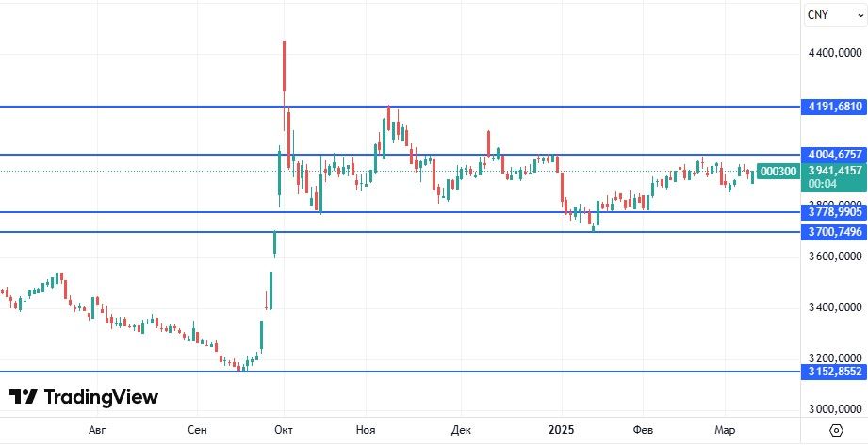Click the 3000,0000 price scale tick
This screenshot has height=447, width=868.
coord(835,410)
